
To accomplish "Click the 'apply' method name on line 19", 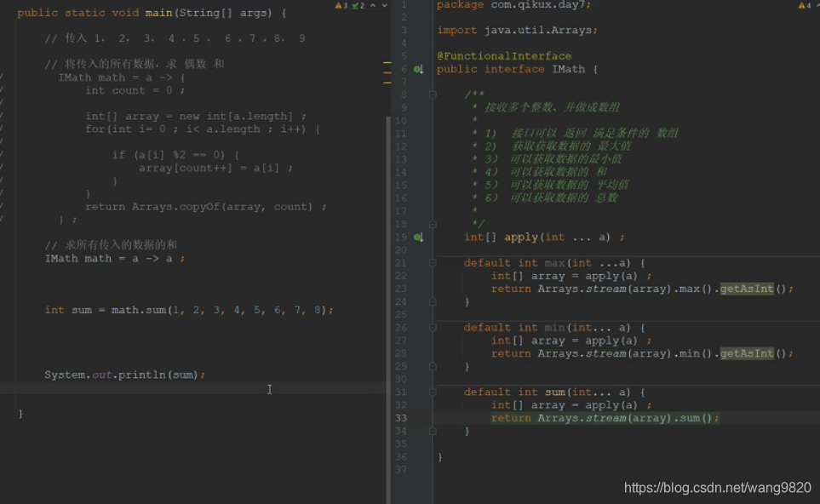I will point(521,238).
